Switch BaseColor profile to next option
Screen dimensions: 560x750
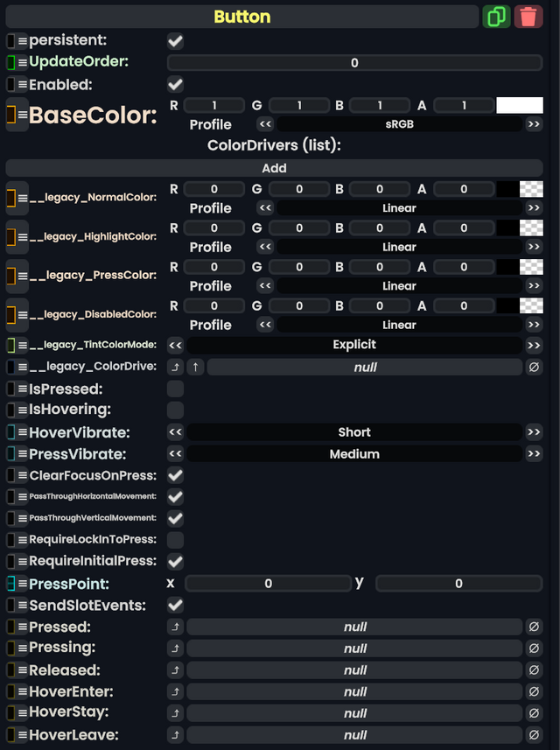534,124
